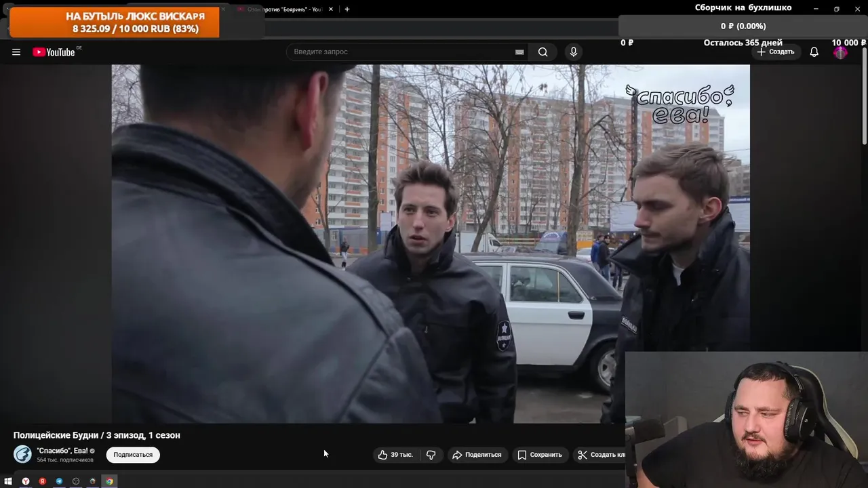This screenshot has height=488, width=868.
Task: Click the video player frame
Action: click(x=431, y=244)
